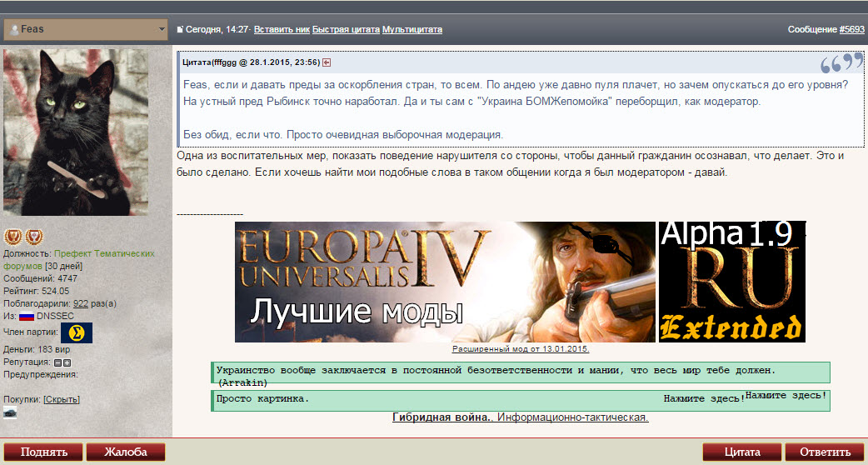Image resolution: width=868 pixels, height=465 pixels.
Task: Click the large quotation marks icon
Action: (841, 63)
